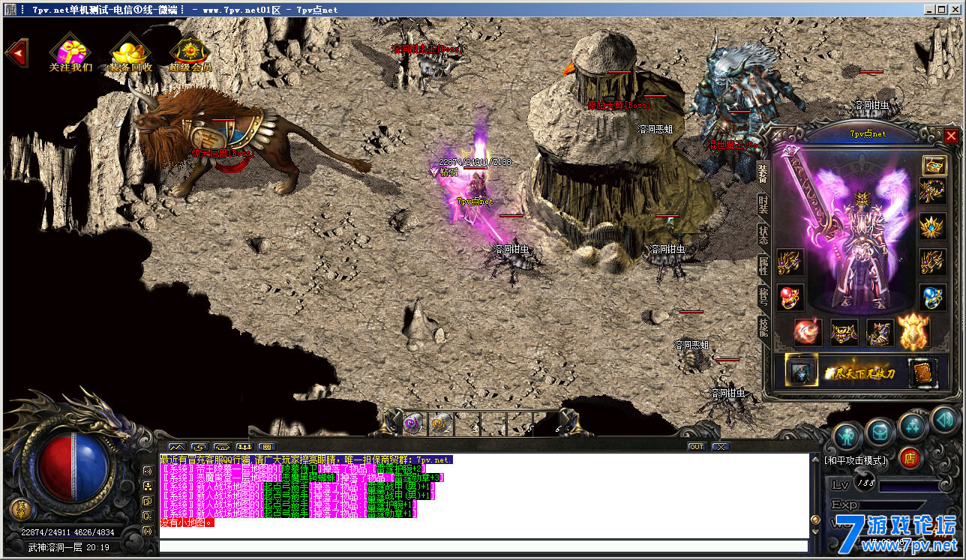Toggle the sound speaker round button
The image size is (966, 560).
coord(944,419)
